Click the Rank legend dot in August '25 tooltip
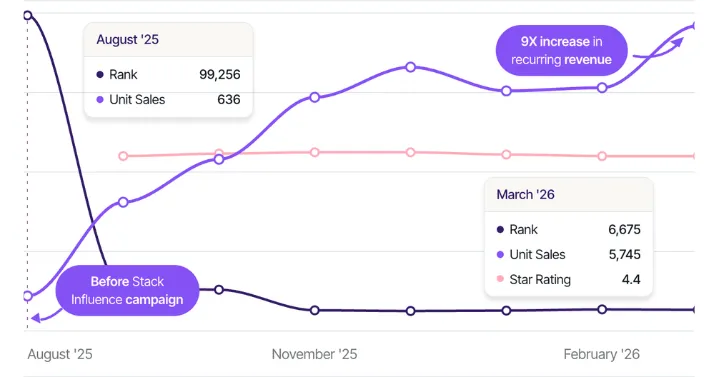 (x=100, y=74)
